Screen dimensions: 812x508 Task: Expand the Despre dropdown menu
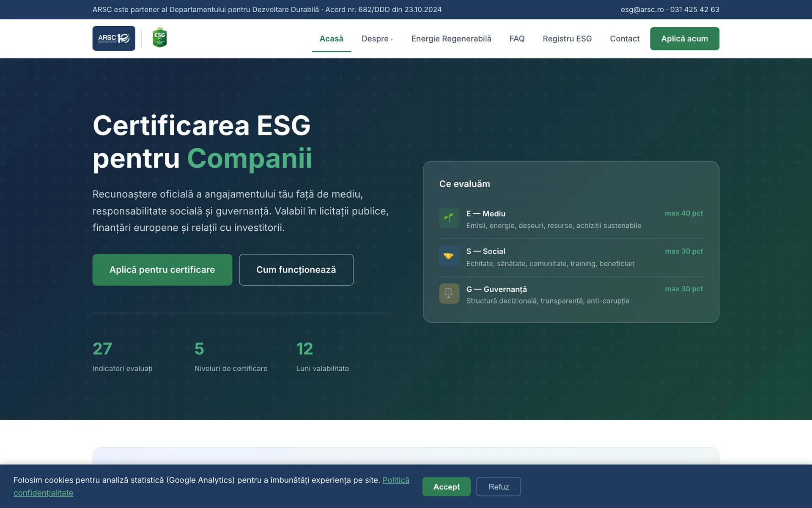click(x=377, y=39)
